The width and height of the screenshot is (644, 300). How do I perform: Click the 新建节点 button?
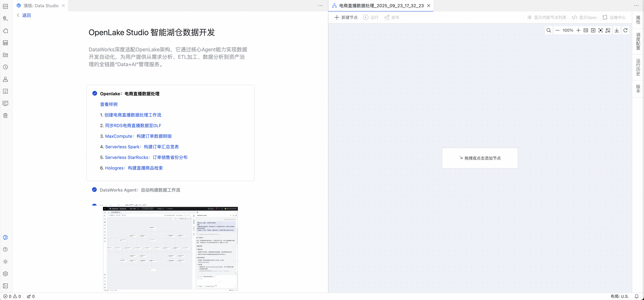[x=346, y=18]
